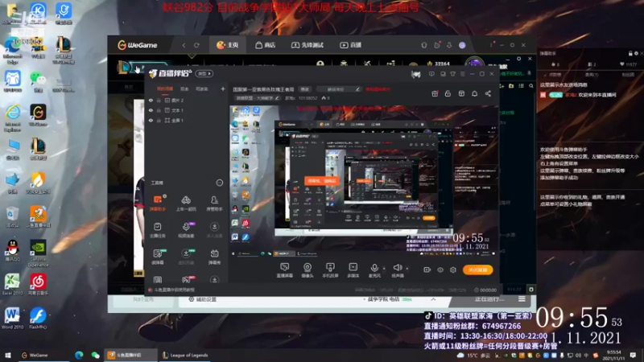644x362 pixels.
Task: Toggle visibility of 全屏 1 source
Action: [151, 120]
